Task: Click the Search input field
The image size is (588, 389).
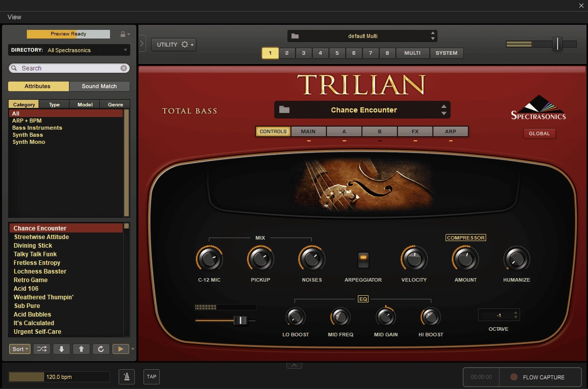Action: (x=69, y=68)
